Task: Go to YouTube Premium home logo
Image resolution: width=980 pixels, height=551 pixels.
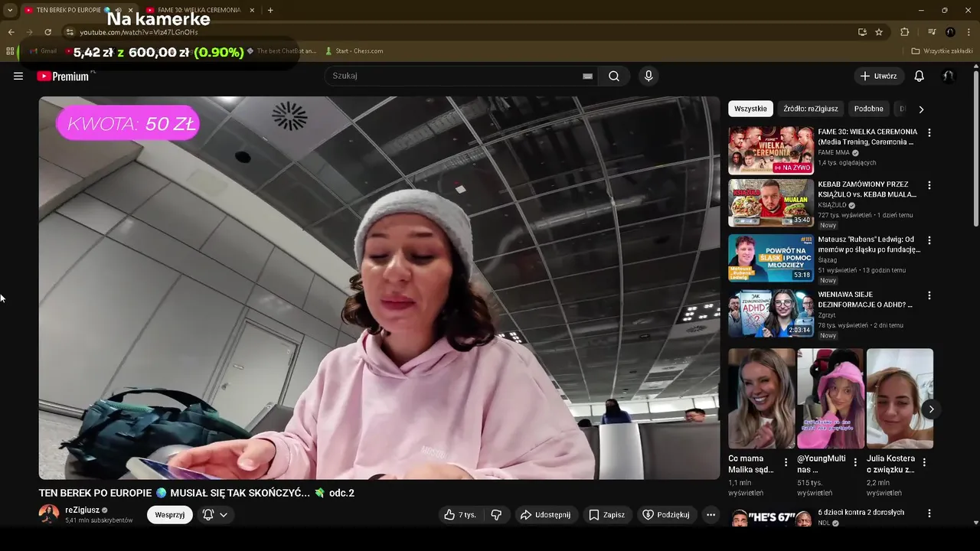Action: tap(63, 77)
